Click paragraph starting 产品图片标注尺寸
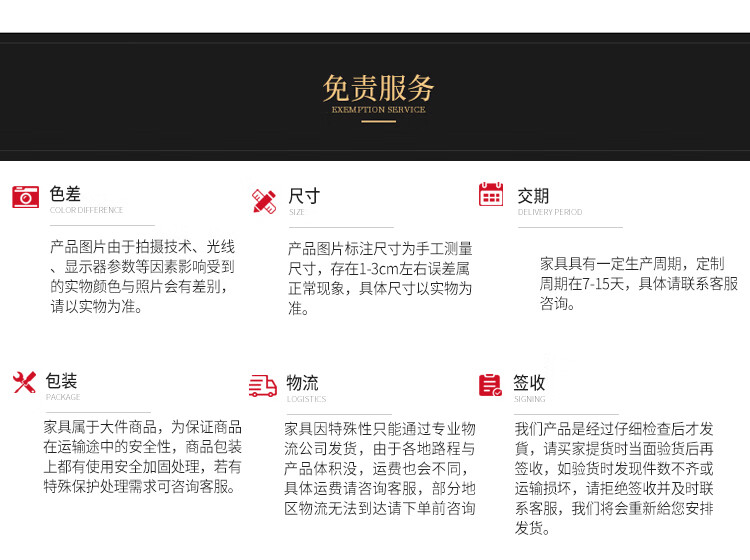 [x=380, y=278]
